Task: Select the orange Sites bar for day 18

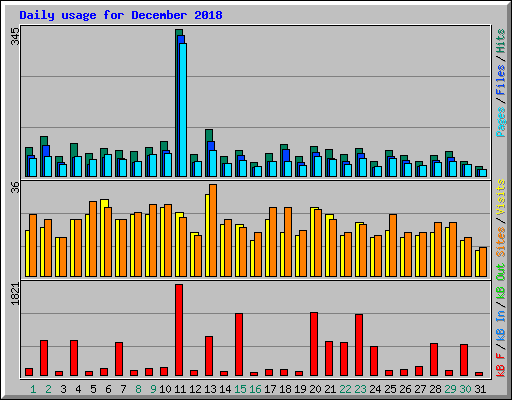Action: click(288, 242)
